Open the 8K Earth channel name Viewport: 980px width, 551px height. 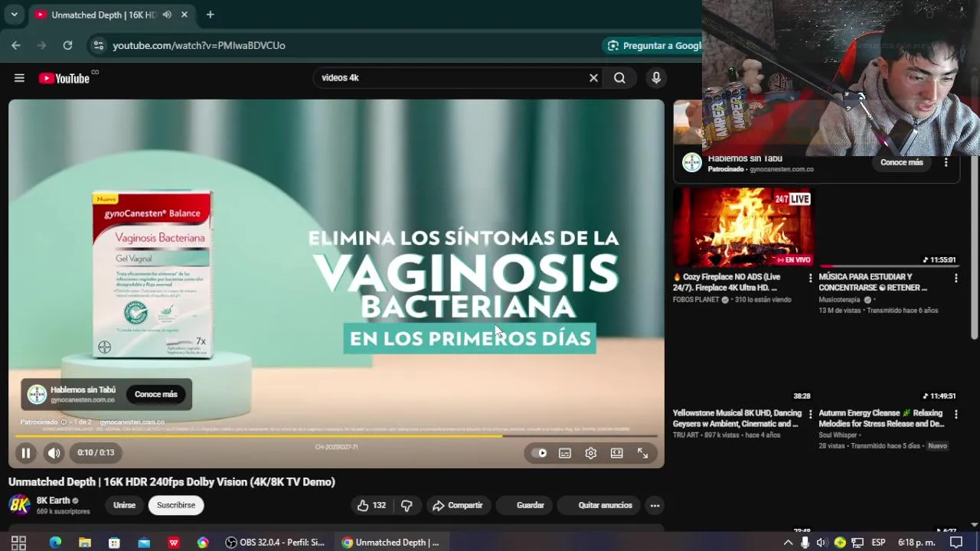pyautogui.click(x=53, y=500)
